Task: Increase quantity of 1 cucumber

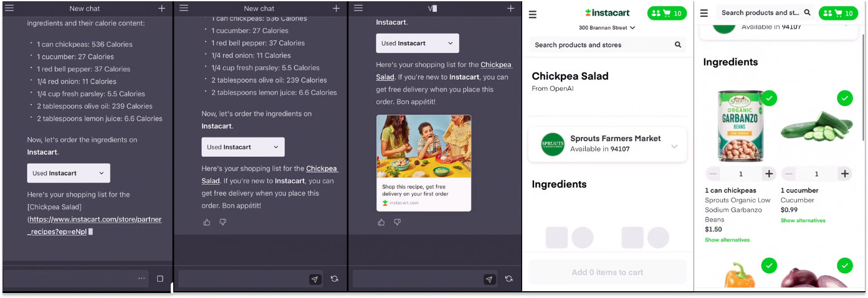Action: [x=845, y=174]
